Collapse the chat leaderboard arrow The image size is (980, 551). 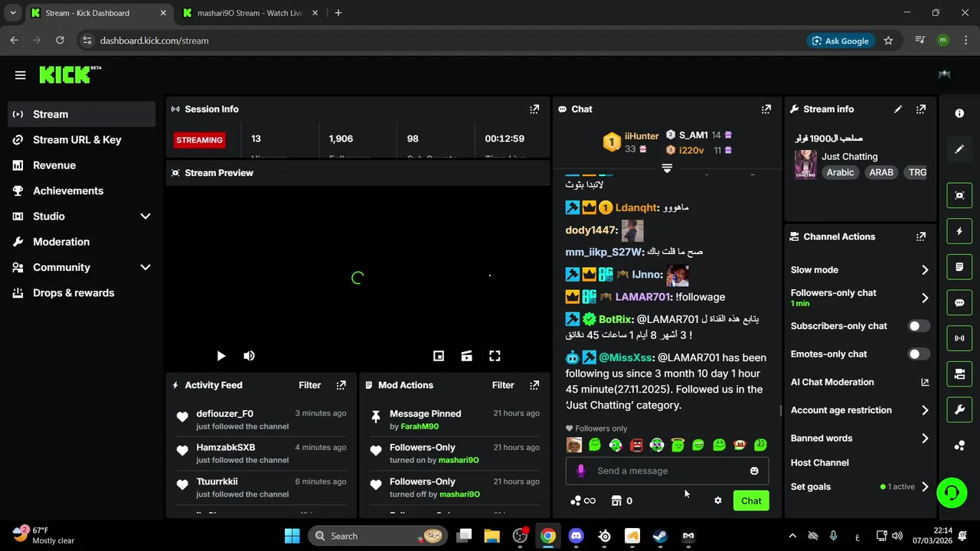(x=667, y=168)
